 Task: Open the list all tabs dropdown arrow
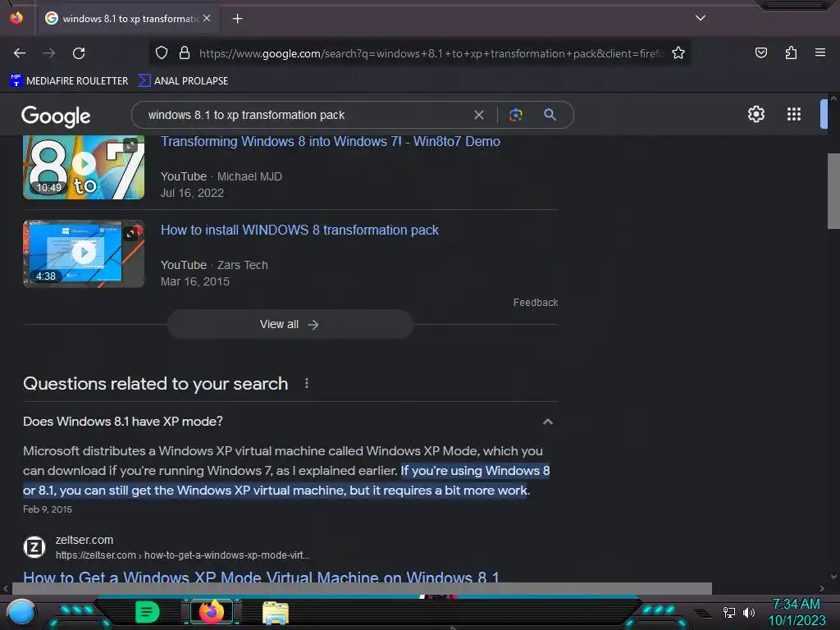701,18
